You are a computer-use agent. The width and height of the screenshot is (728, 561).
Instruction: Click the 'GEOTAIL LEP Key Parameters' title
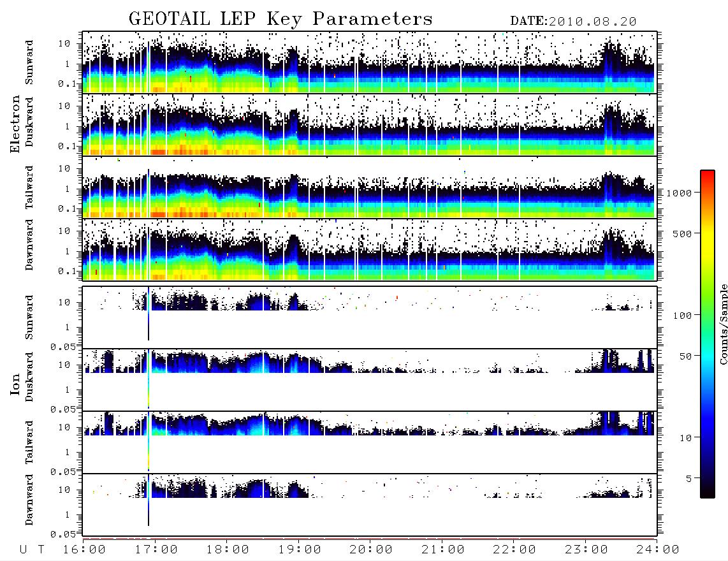tap(280, 19)
